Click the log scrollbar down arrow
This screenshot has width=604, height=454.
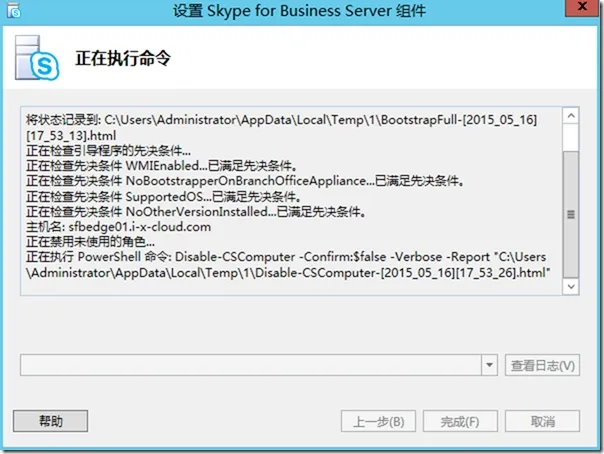tap(571, 287)
